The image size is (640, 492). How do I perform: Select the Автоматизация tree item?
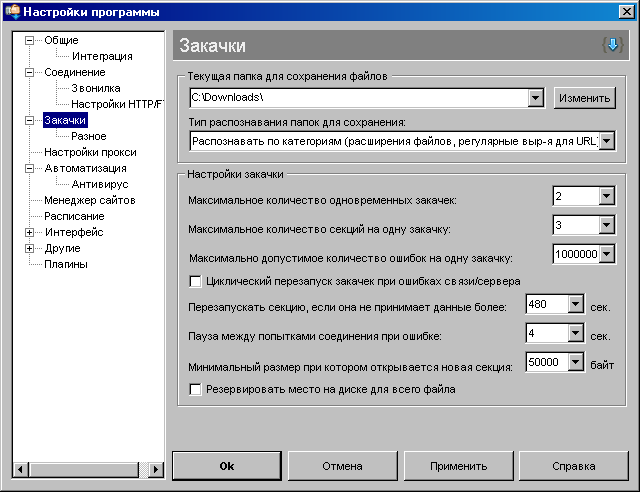[86, 168]
